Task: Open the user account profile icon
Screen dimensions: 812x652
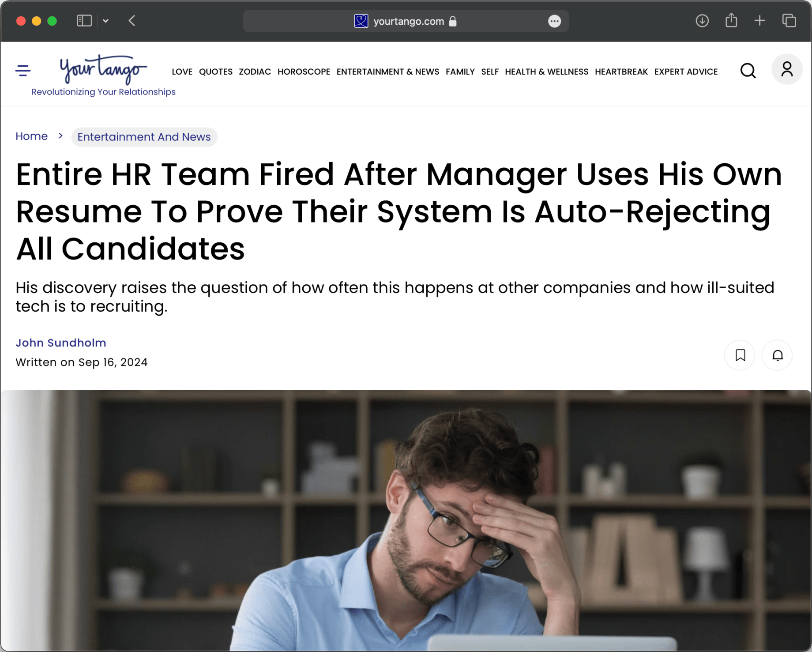Action: [787, 69]
